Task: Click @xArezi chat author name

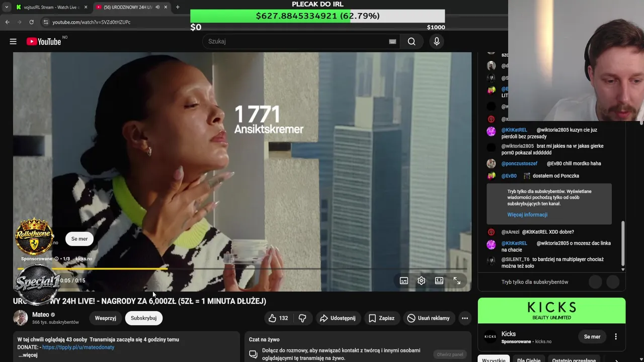Action: point(510,232)
